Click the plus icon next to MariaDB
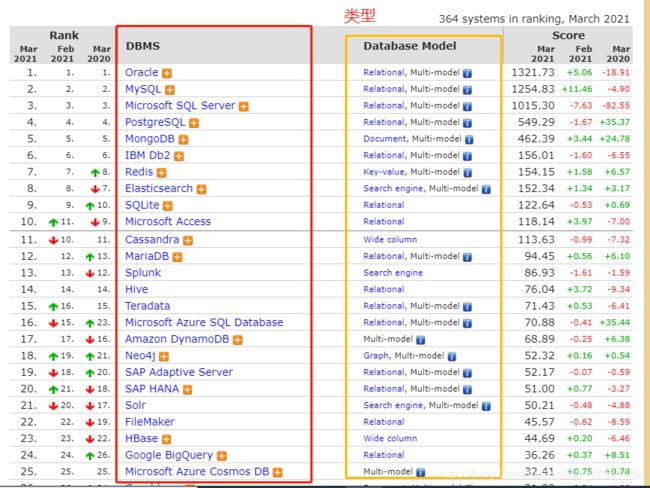 pos(177,257)
